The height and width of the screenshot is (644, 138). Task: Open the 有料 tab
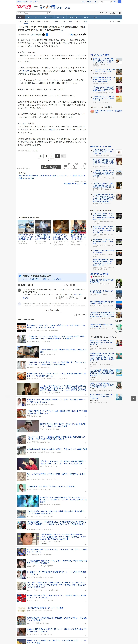pos(95,17)
